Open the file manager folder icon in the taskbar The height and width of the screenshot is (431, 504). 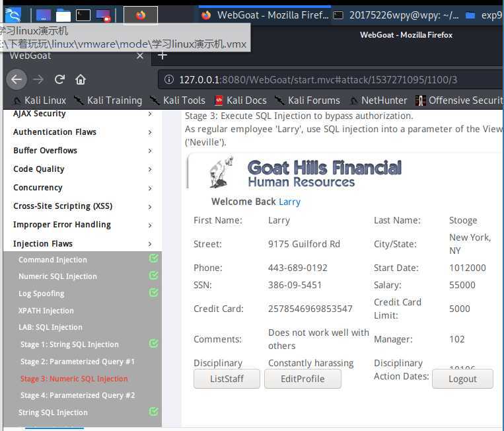[63, 15]
